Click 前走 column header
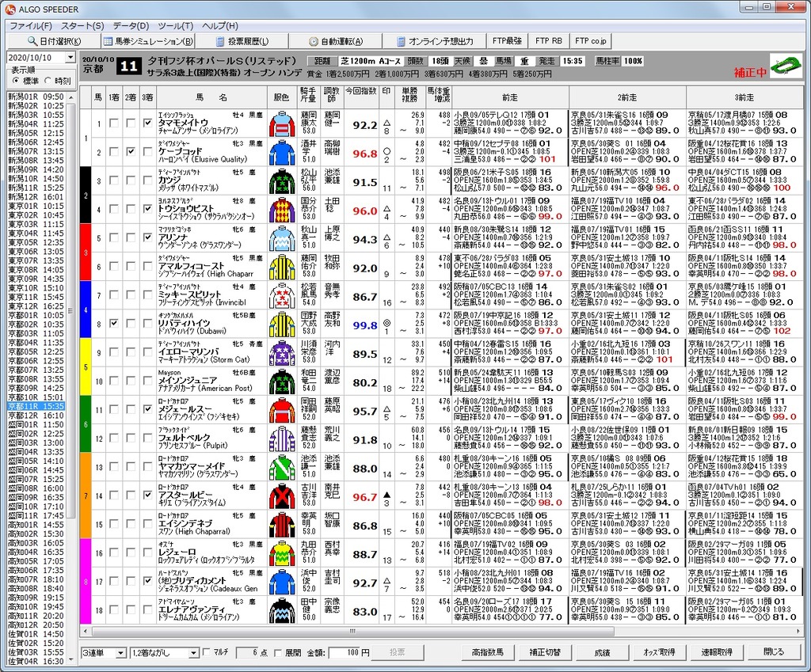 510,97
